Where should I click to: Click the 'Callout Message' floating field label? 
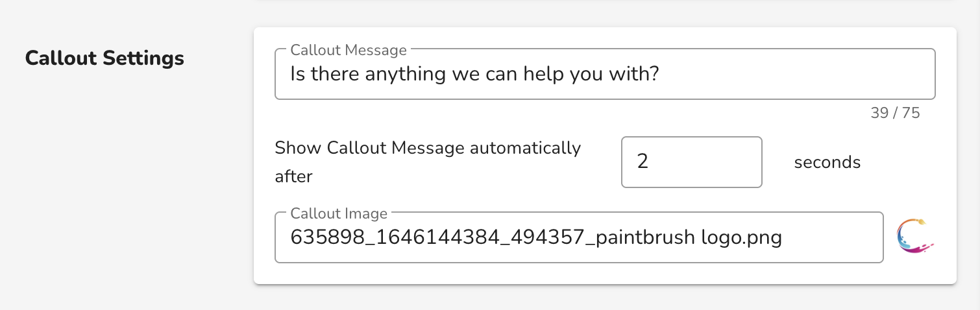click(349, 50)
